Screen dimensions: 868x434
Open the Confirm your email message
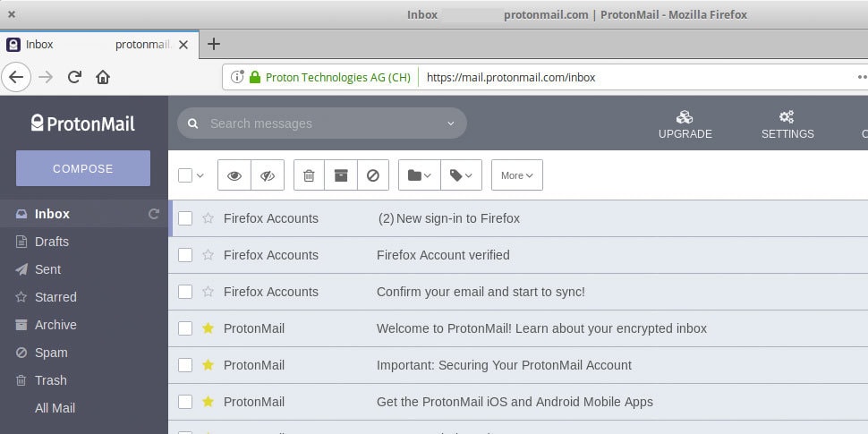click(x=481, y=292)
